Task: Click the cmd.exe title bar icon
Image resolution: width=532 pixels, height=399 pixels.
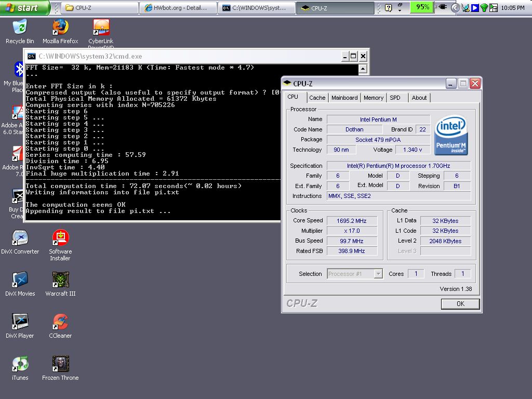Action: coord(32,56)
